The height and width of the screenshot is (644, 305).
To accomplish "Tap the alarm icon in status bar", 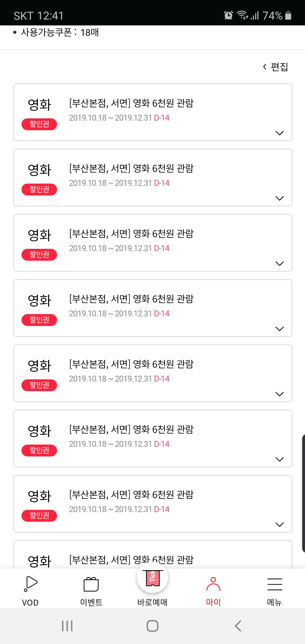I will coord(228,15).
